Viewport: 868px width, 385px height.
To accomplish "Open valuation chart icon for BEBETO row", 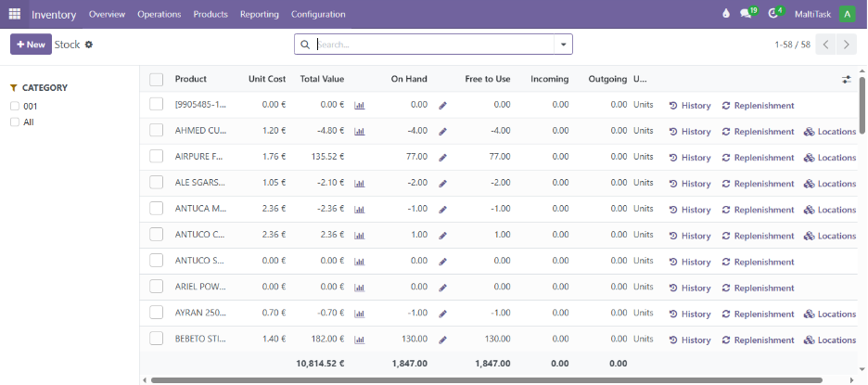I will click(360, 340).
